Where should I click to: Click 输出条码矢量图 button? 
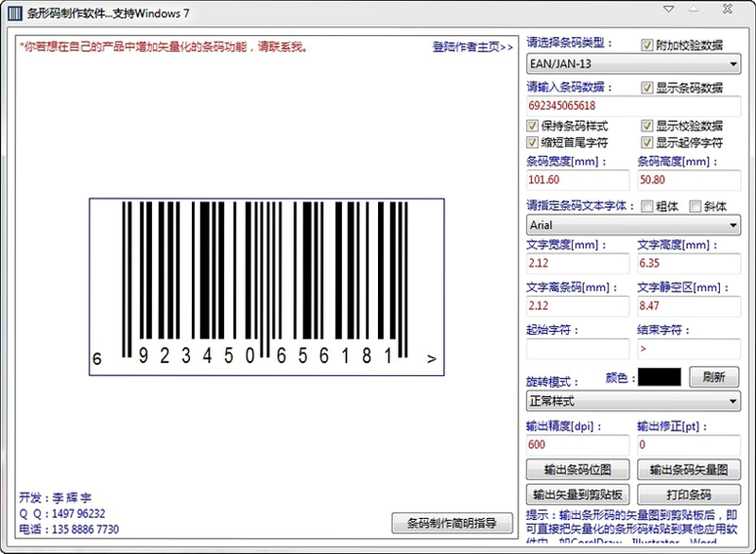tap(689, 470)
